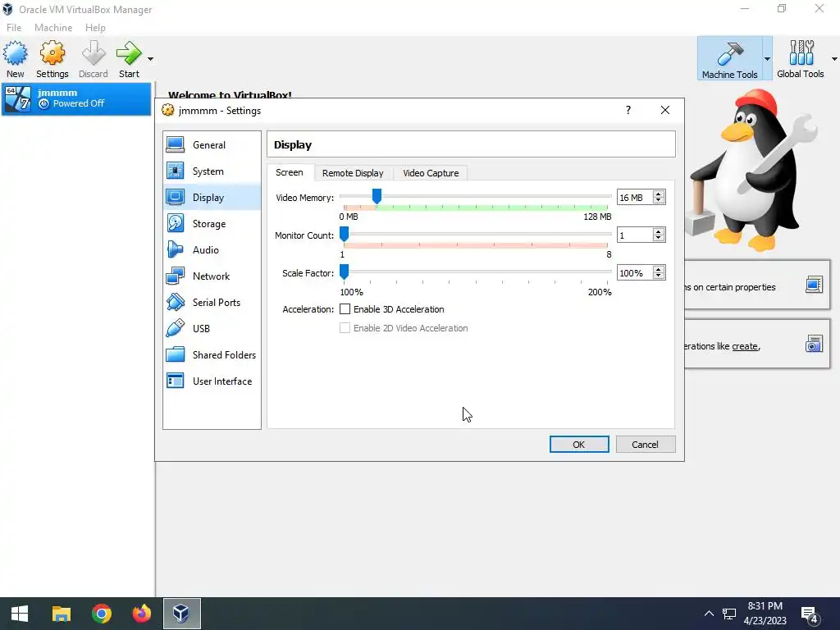Image resolution: width=840 pixels, height=630 pixels.
Task: Decrease Video Memory with the down arrow
Action: pos(659,201)
